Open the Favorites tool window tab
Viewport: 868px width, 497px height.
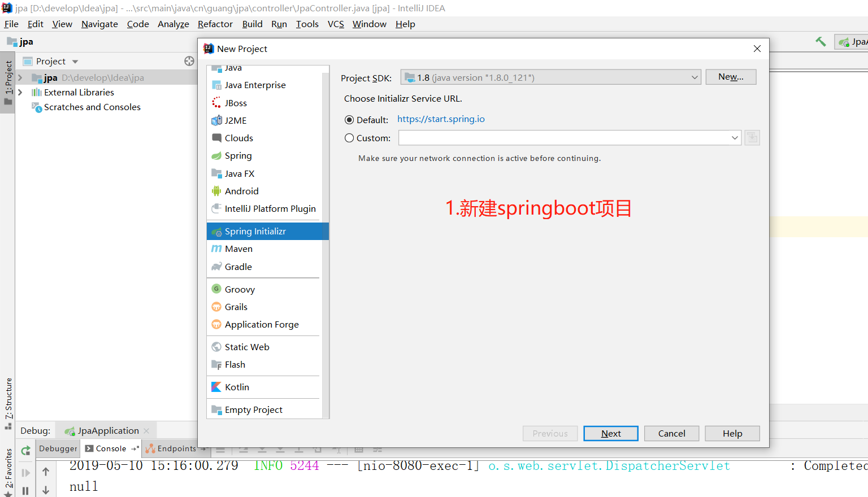(x=8, y=472)
